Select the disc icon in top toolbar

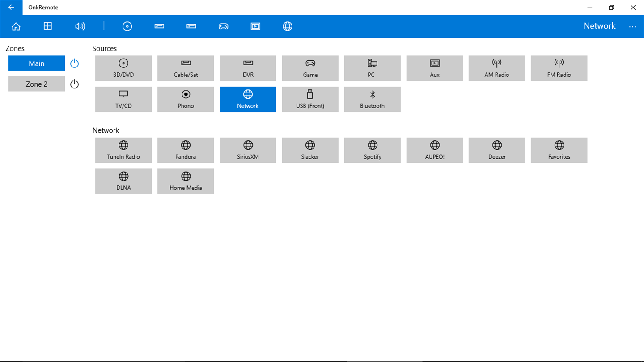127,26
